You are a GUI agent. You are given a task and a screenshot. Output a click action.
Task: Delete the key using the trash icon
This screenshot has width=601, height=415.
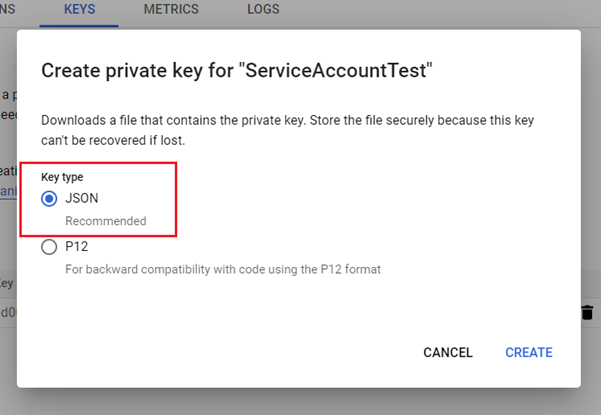click(x=587, y=313)
